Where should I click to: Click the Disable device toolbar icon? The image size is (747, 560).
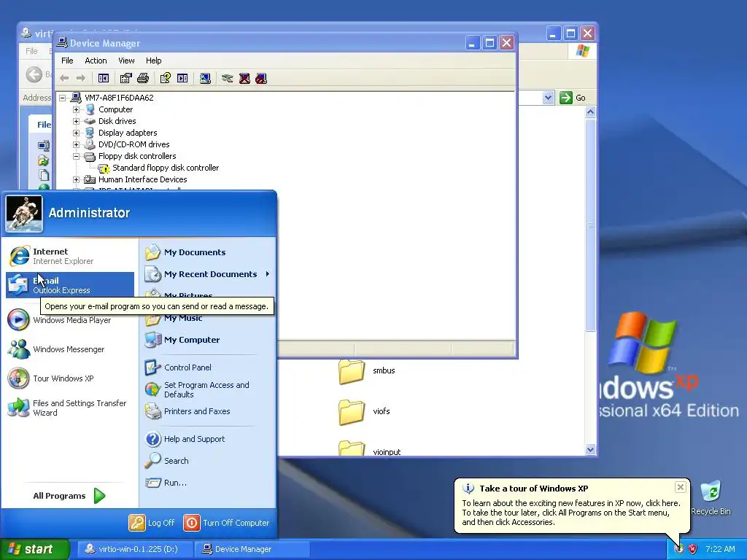click(261, 78)
